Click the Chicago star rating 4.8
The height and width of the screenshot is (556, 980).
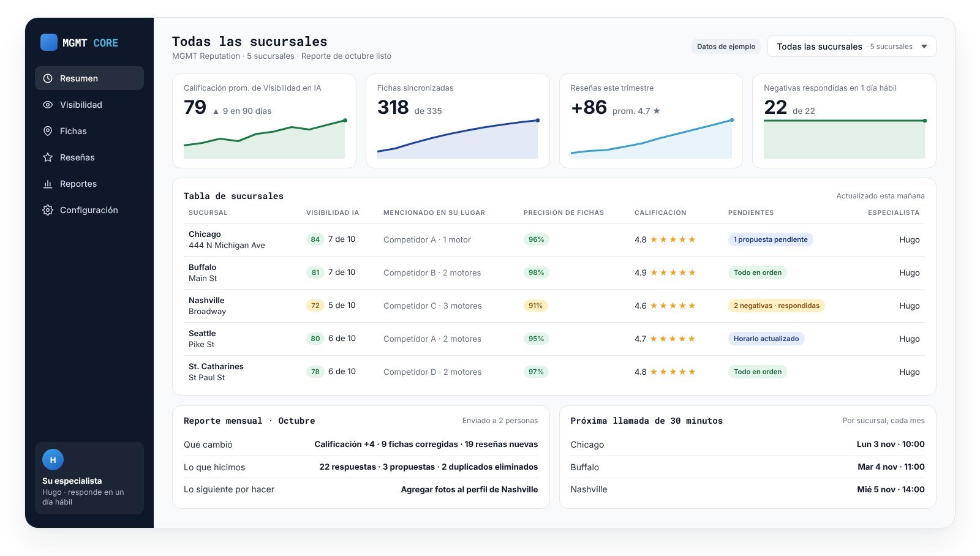point(665,239)
